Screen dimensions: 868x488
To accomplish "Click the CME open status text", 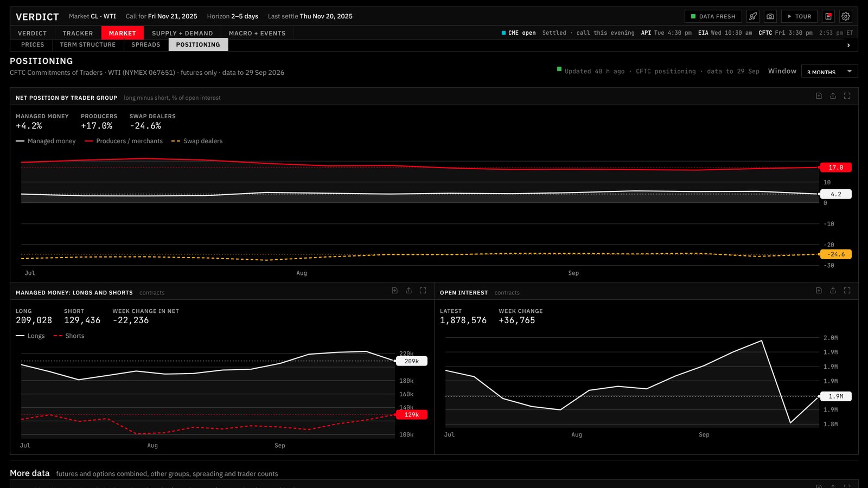I will pos(519,33).
